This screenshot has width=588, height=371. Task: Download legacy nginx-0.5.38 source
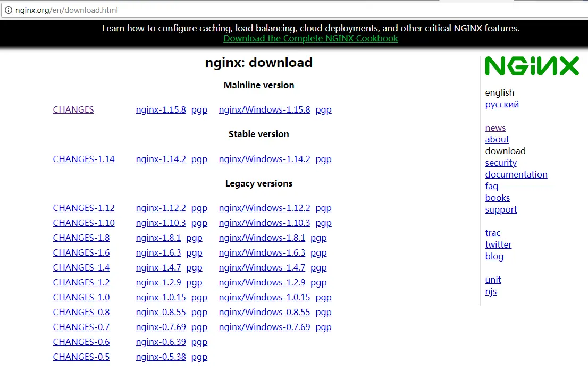click(161, 357)
